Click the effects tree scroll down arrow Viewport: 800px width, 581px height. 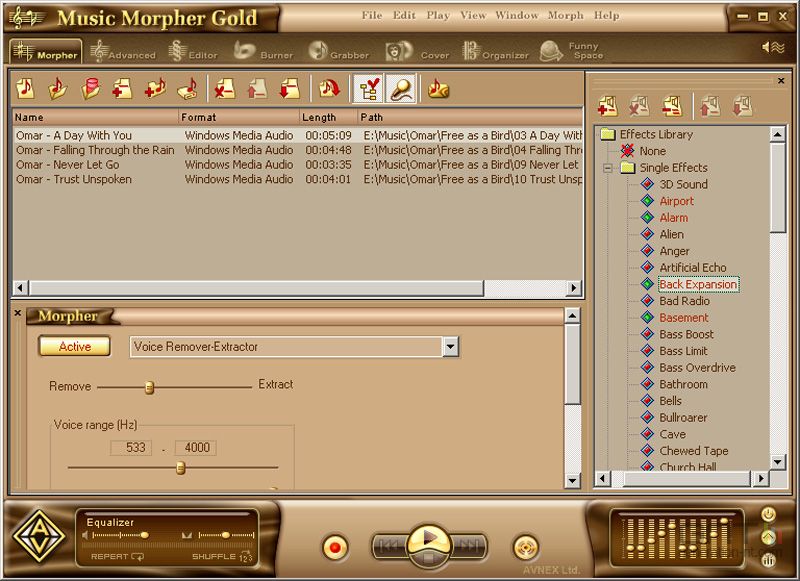point(777,462)
